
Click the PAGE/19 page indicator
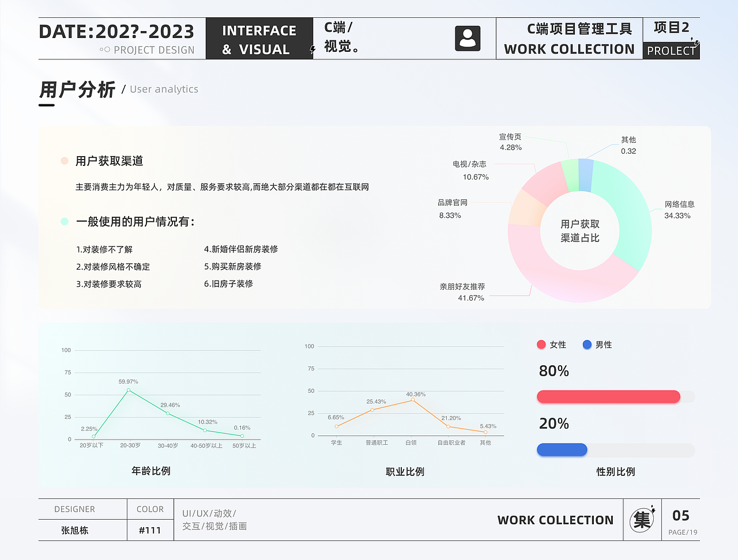point(682,532)
